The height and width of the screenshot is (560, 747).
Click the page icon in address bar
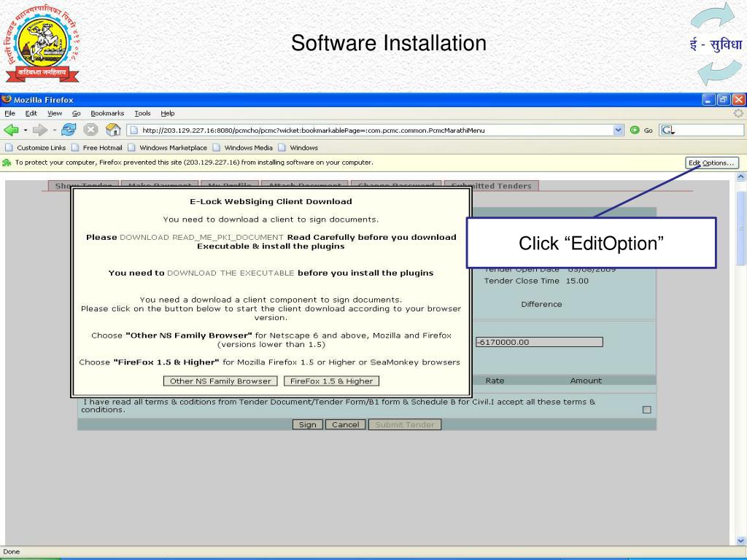click(x=134, y=130)
